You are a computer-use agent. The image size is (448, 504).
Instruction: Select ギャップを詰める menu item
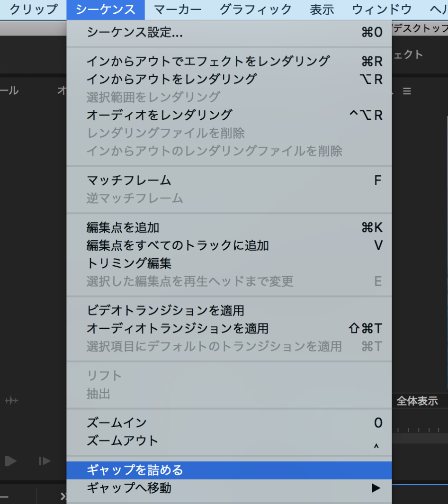tap(134, 470)
